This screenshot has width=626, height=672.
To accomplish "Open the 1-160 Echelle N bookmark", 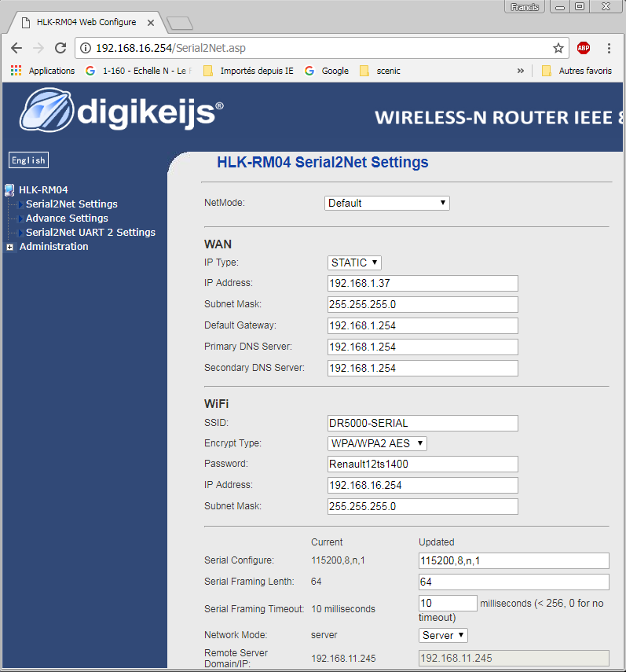I will 139,71.
